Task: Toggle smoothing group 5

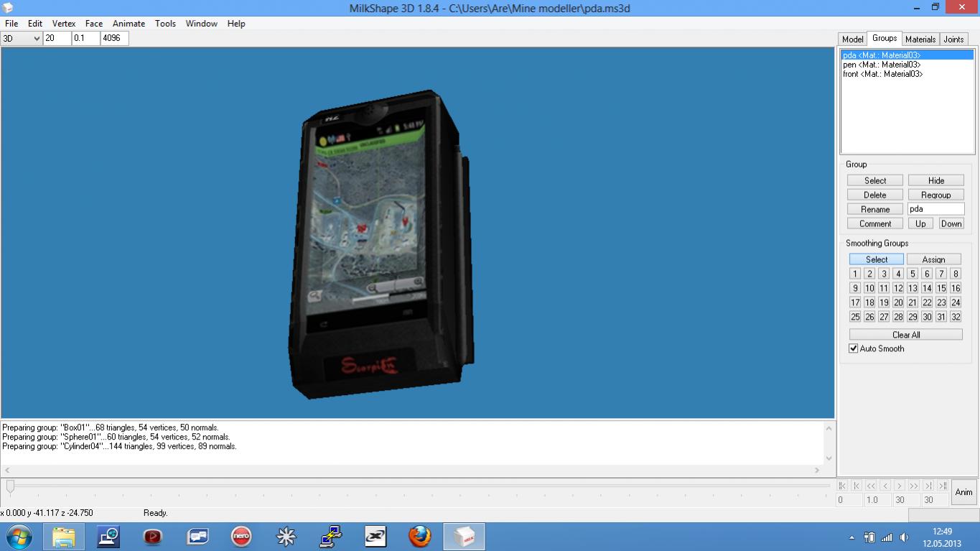Action: [913, 274]
